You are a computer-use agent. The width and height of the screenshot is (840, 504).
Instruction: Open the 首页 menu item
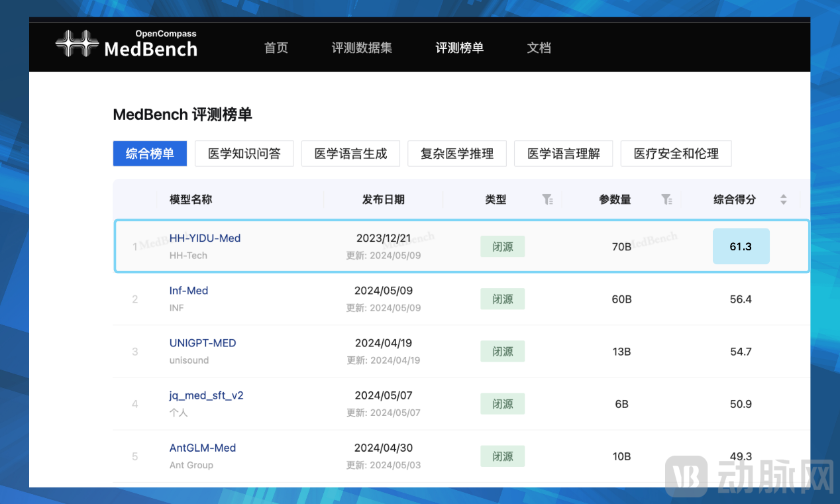276,47
